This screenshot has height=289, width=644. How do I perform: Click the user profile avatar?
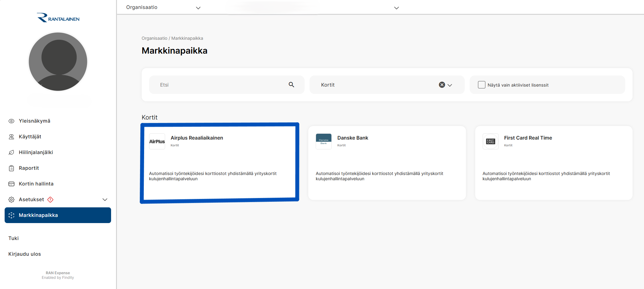coord(58,62)
